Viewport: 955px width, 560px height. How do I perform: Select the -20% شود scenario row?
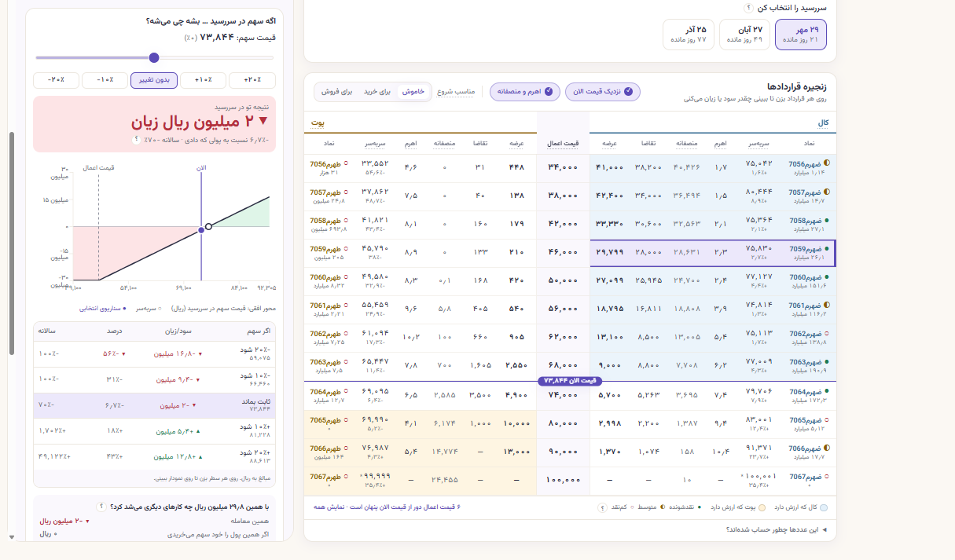155,354
